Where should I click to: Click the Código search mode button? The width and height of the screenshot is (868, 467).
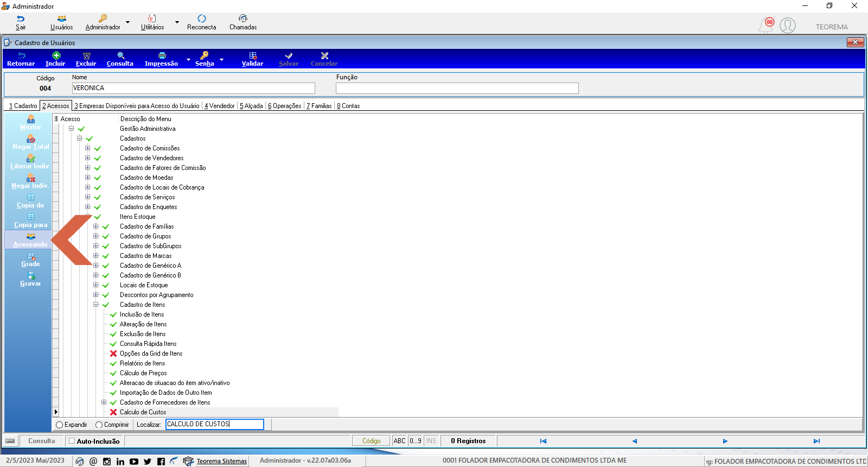tap(372, 441)
